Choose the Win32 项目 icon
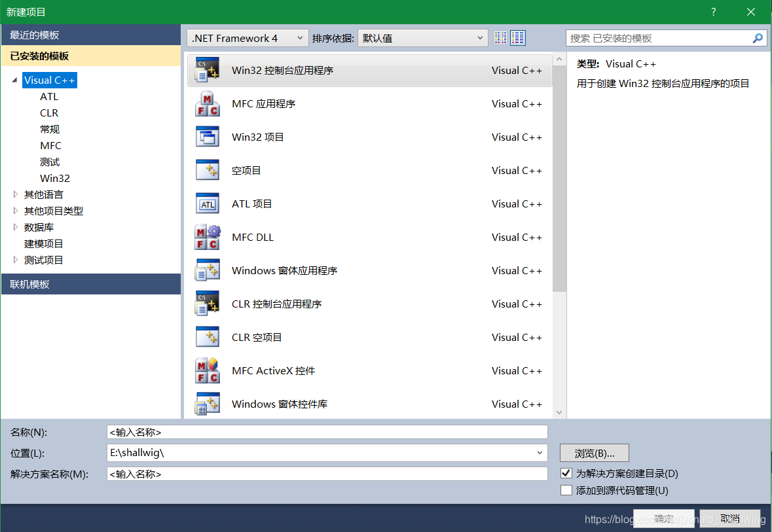Viewport: 772px width, 532px height. point(208,137)
